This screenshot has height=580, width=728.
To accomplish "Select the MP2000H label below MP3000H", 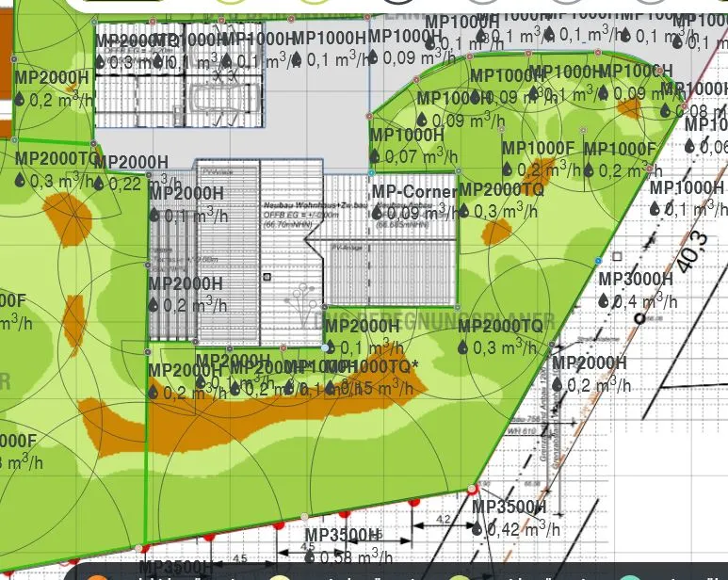I will 590,362.
